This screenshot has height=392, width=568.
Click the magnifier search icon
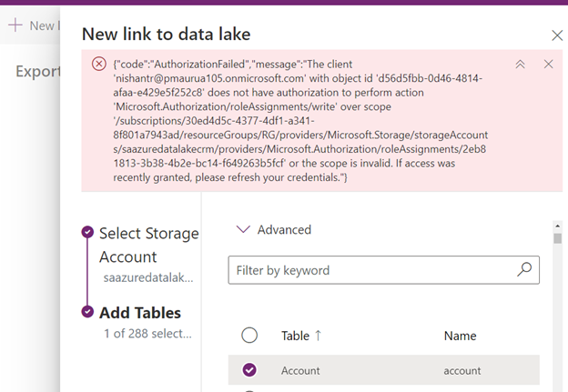(x=524, y=269)
